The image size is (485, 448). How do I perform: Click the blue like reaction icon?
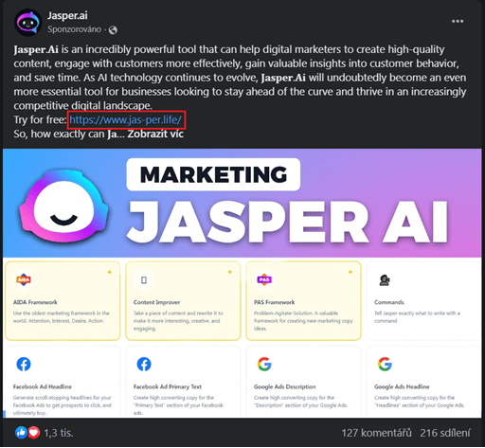tap(21, 433)
